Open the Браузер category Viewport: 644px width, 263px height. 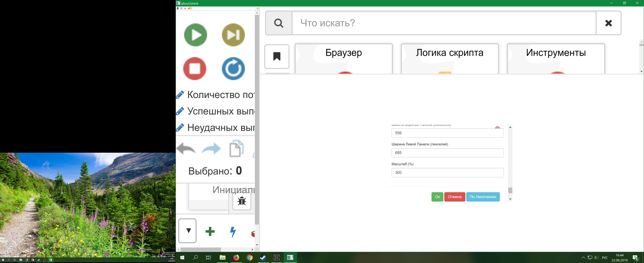pyautogui.click(x=344, y=53)
